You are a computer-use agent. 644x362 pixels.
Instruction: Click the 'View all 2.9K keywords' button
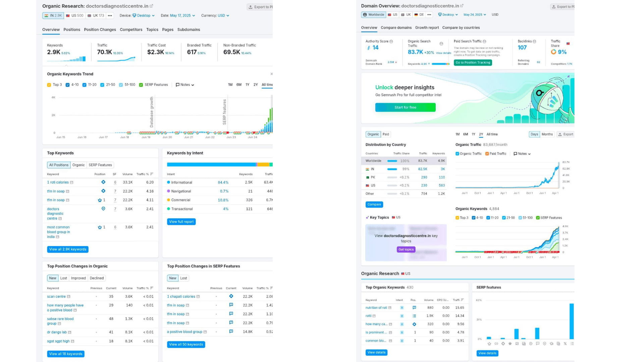coord(68,249)
